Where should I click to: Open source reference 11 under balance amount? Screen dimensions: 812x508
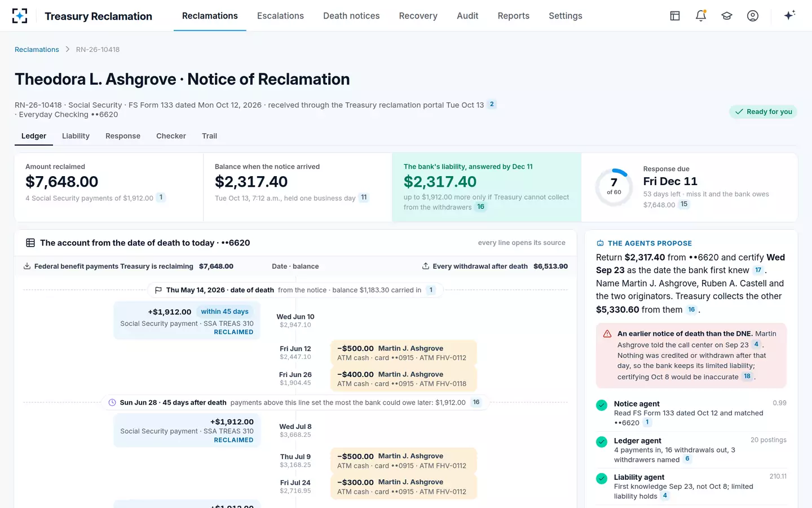tap(364, 198)
